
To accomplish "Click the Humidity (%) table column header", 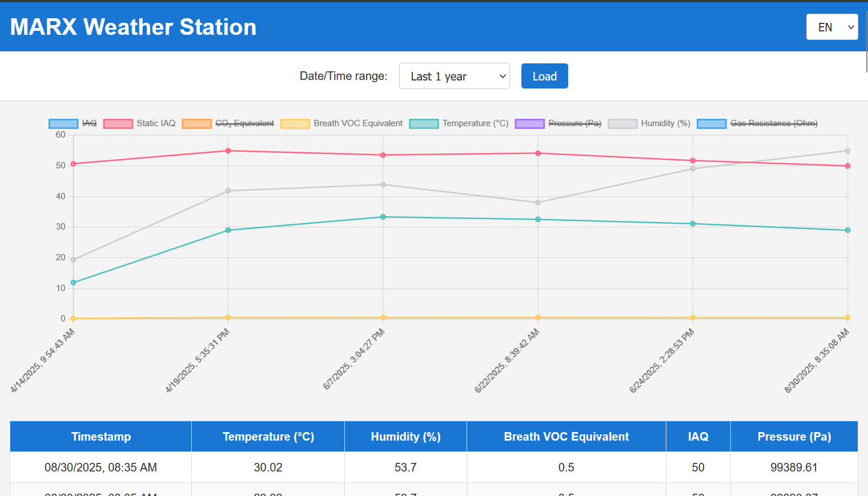I will click(x=405, y=437).
